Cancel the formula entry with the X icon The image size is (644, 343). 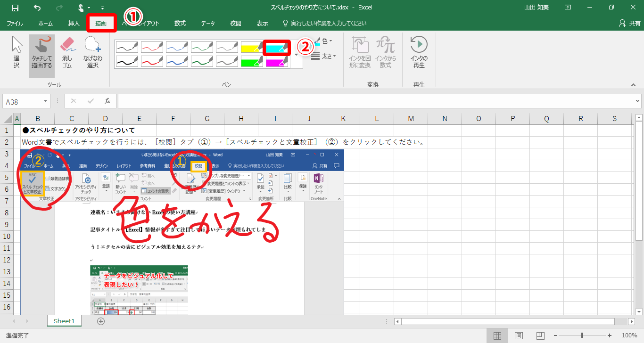pos(74,101)
